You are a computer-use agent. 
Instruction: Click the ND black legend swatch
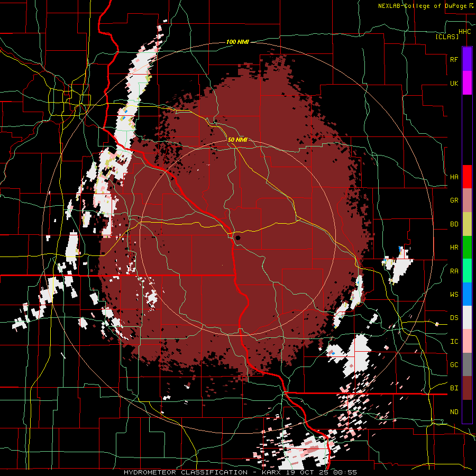(x=467, y=411)
